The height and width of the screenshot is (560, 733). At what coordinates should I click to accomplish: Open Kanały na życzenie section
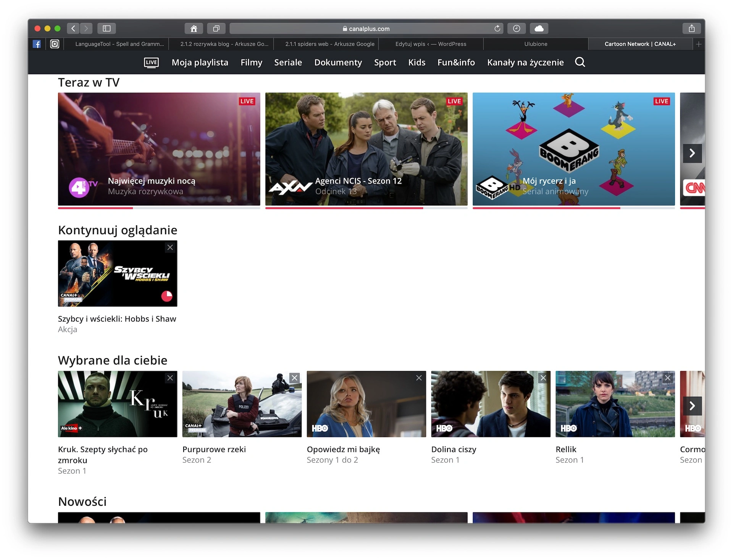tap(525, 63)
